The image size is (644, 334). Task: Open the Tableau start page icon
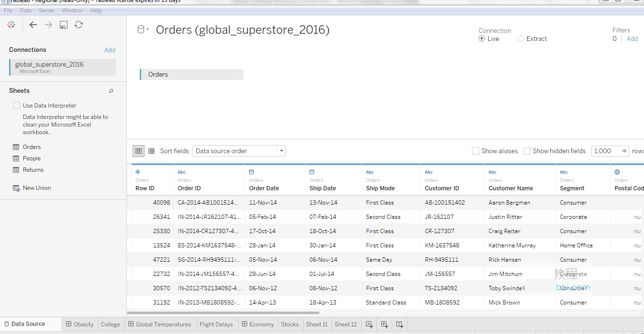pyautogui.click(x=11, y=25)
